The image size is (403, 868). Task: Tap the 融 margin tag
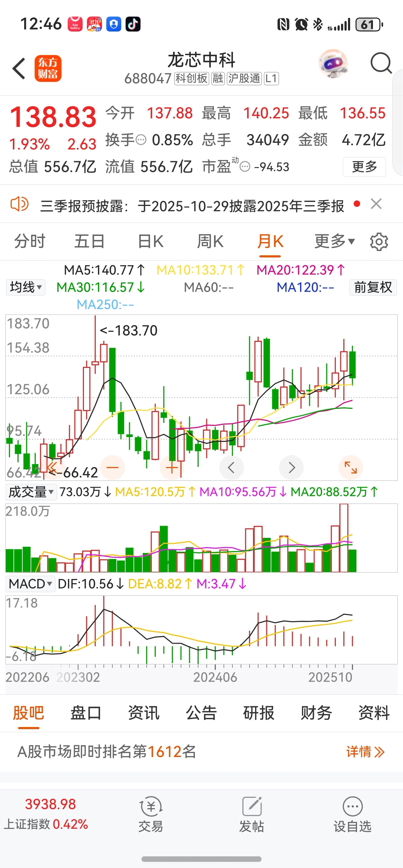tap(218, 78)
